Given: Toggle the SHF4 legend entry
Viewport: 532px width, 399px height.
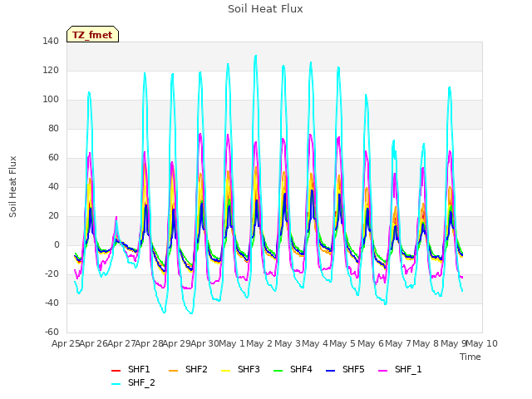Looking at the screenshot, I should pos(293,369).
